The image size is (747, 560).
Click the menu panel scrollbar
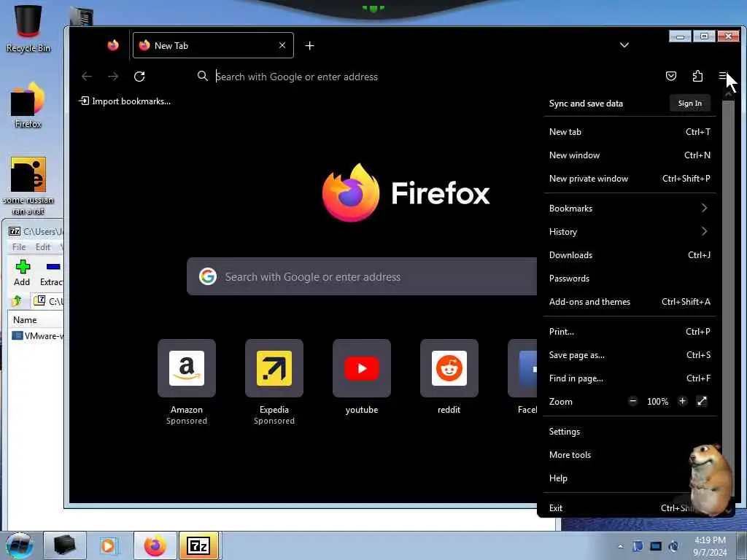point(728,300)
